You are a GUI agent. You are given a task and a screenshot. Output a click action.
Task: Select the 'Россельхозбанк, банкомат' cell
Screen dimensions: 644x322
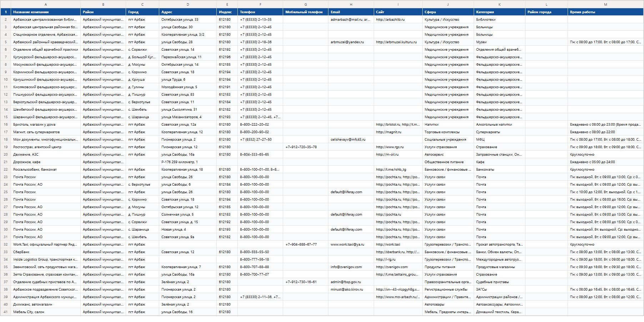(x=46, y=170)
